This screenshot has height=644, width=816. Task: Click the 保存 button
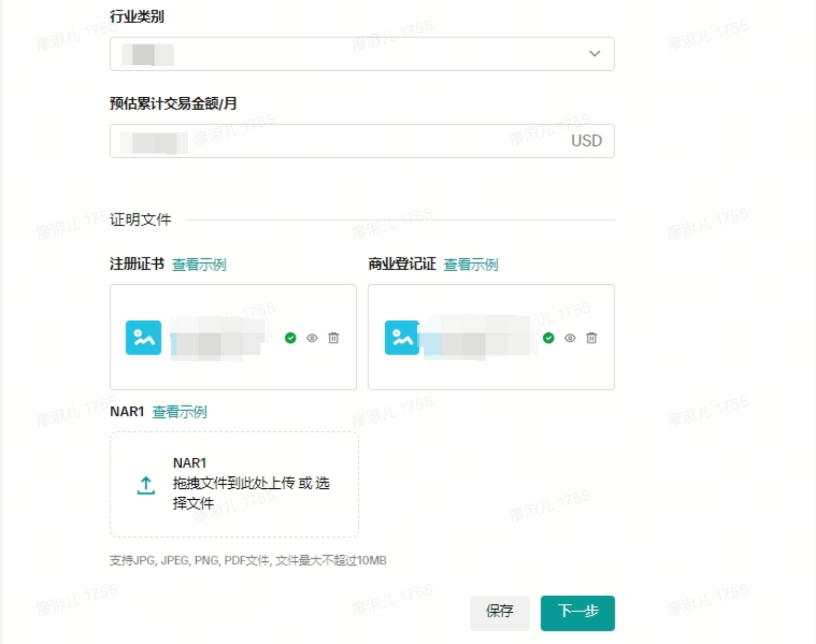point(499,612)
